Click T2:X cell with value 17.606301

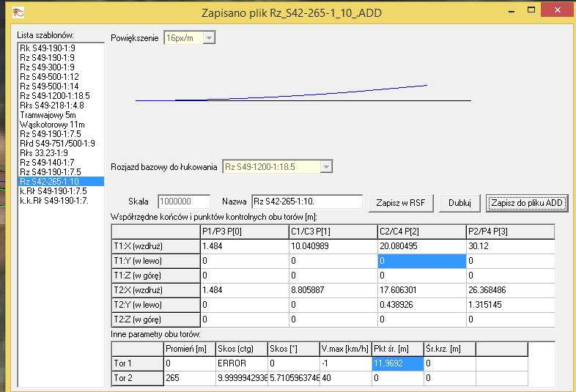click(421, 290)
